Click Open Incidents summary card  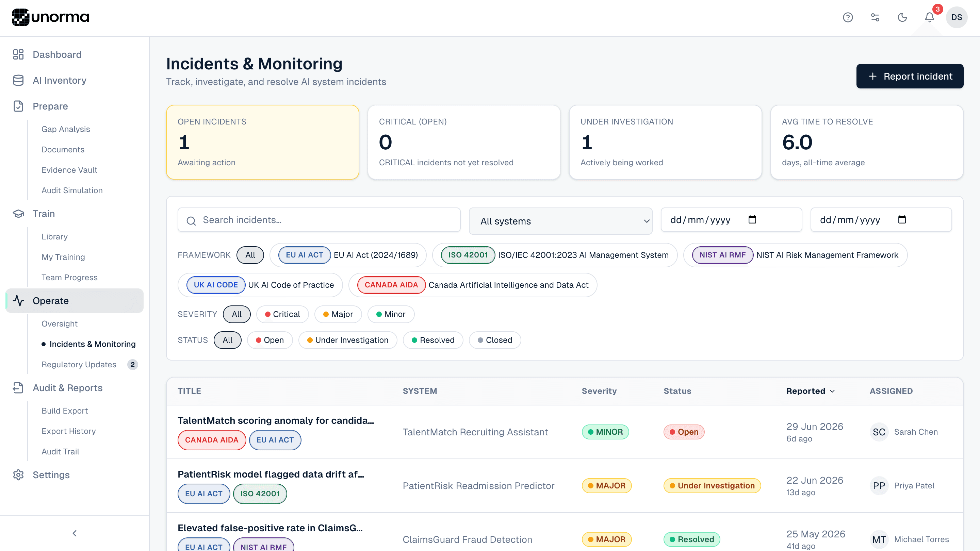(x=262, y=142)
